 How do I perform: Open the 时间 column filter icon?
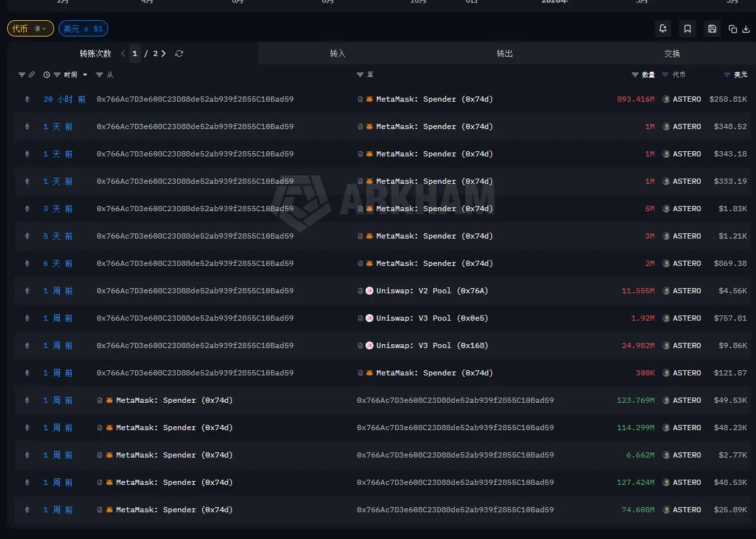click(x=57, y=75)
